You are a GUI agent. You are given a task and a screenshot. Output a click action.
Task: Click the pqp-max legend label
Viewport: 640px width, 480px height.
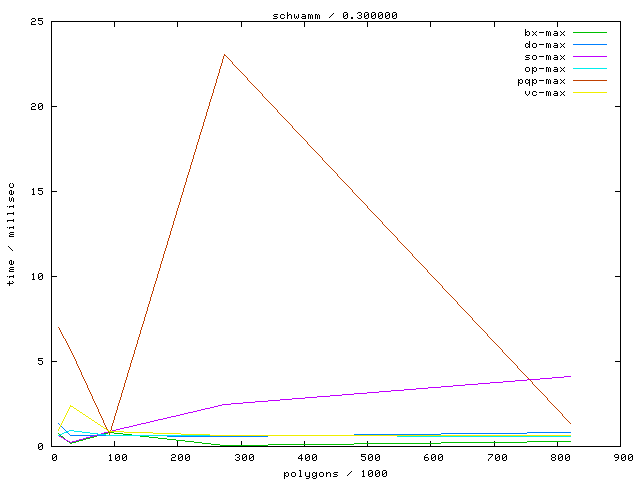[x=541, y=81]
